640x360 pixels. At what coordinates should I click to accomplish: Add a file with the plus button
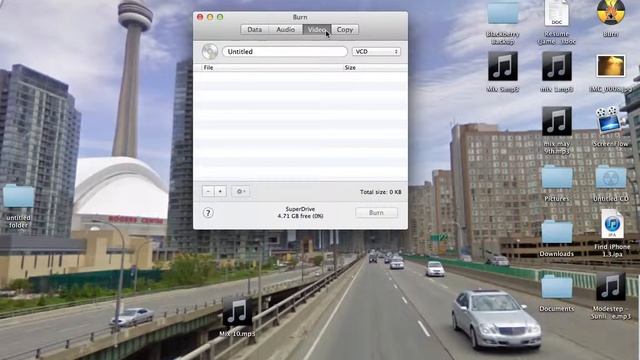click(x=220, y=191)
